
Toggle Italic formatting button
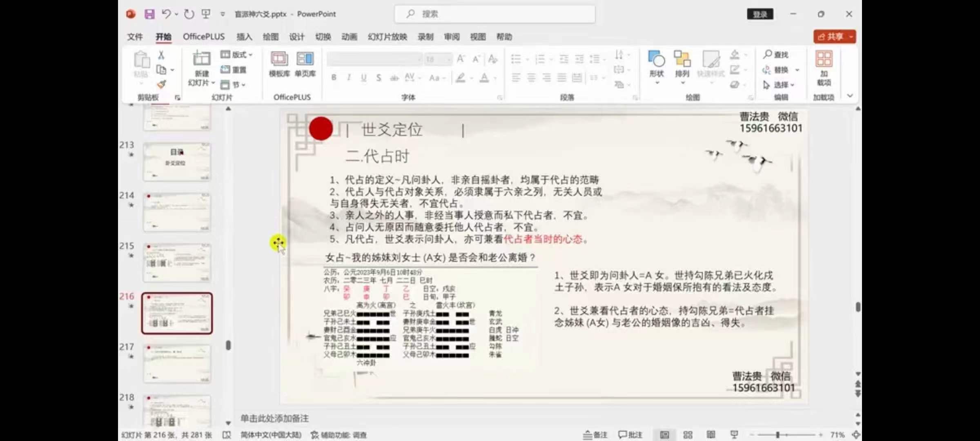[x=349, y=78]
